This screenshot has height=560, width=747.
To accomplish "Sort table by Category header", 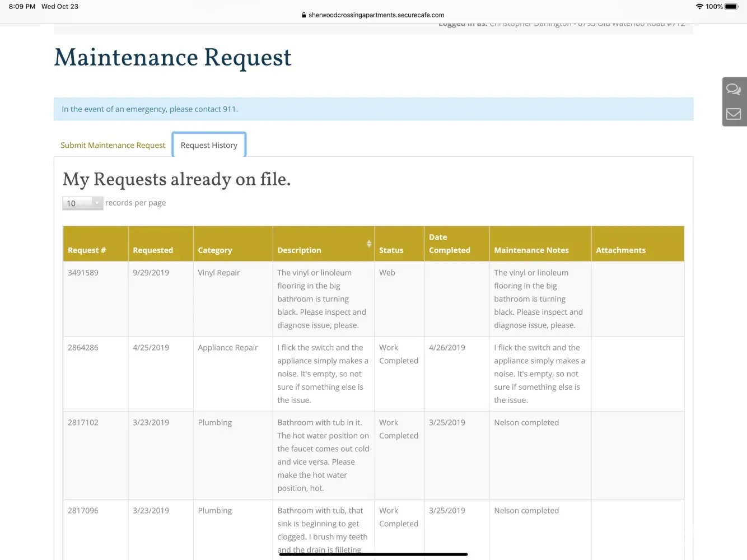I will [x=215, y=250].
